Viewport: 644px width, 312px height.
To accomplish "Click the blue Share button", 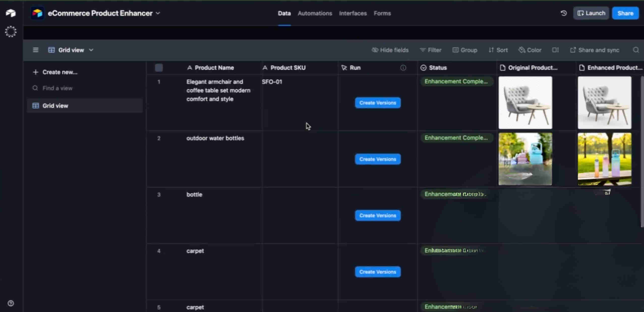I will (x=625, y=13).
